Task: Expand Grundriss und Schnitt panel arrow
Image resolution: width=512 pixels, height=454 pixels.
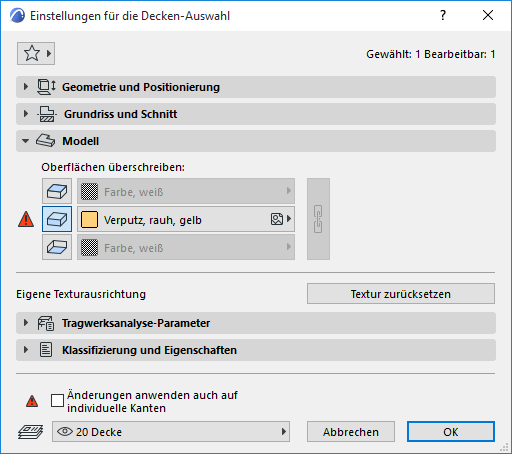Action: coord(26,114)
